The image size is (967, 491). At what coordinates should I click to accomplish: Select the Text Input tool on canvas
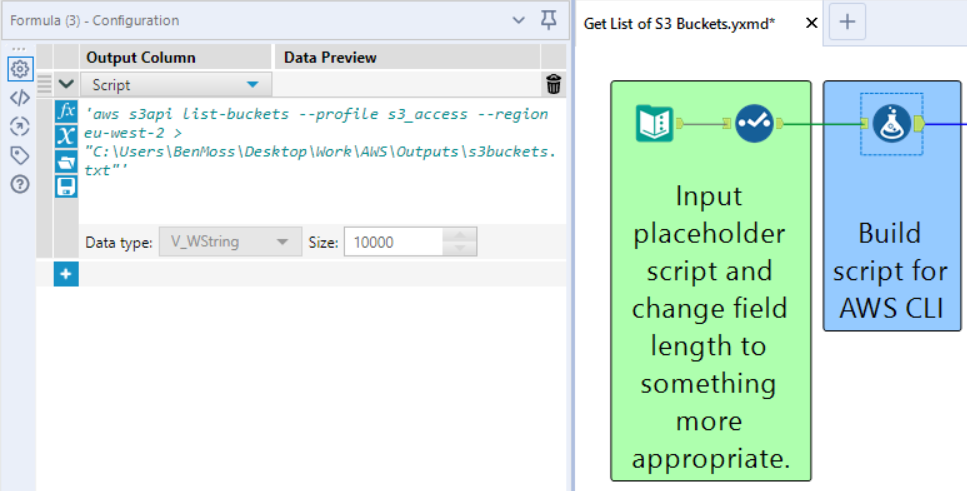(x=654, y=123)
